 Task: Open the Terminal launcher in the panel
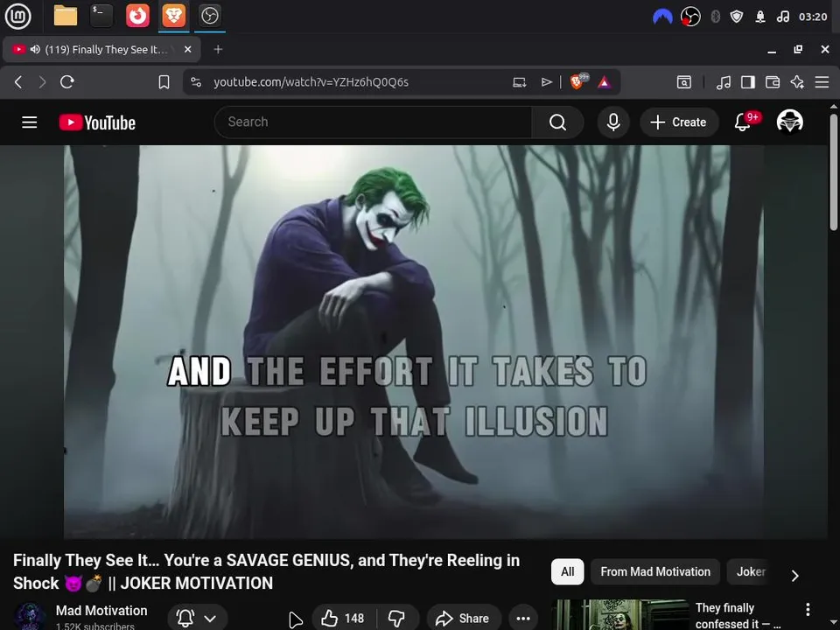(x=101, y=16)
